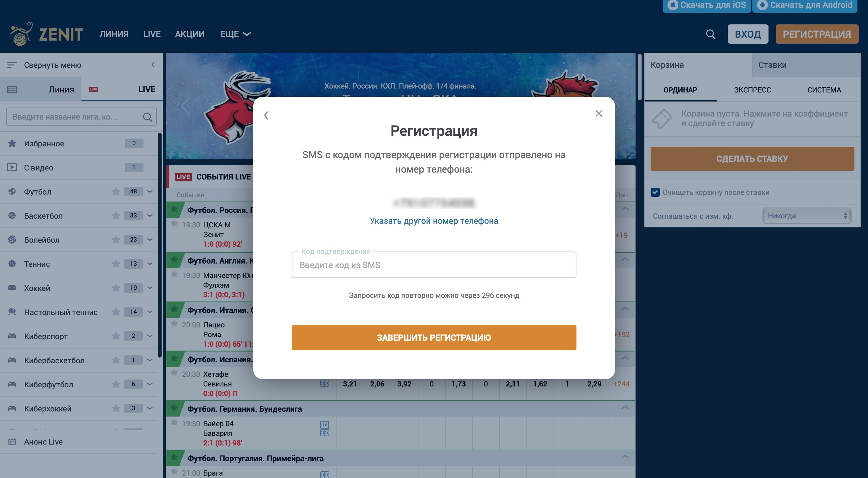Open the Ставки tab
The width and height of the screenshot is (868, 478).
772,65
